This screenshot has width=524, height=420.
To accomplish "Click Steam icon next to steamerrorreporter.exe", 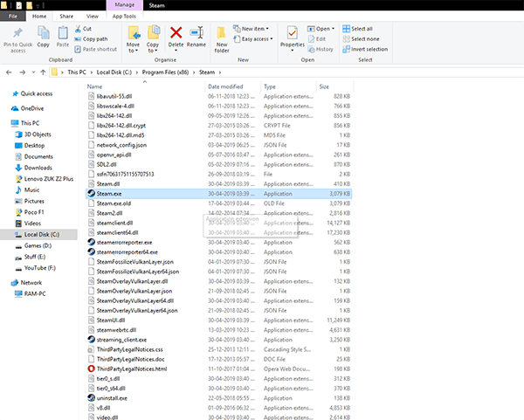I will point(91,242).
